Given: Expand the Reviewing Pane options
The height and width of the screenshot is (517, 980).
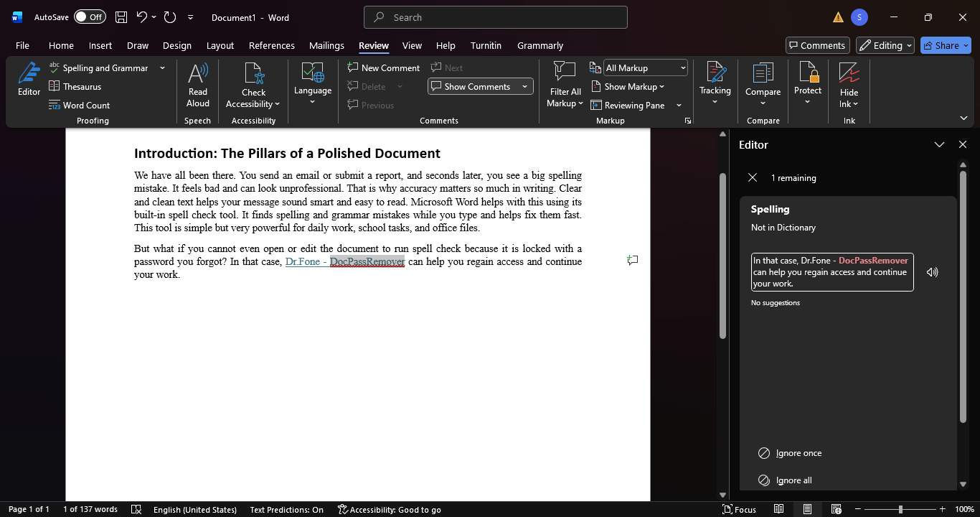Looking at the screenshot, I should click(678, 105).
